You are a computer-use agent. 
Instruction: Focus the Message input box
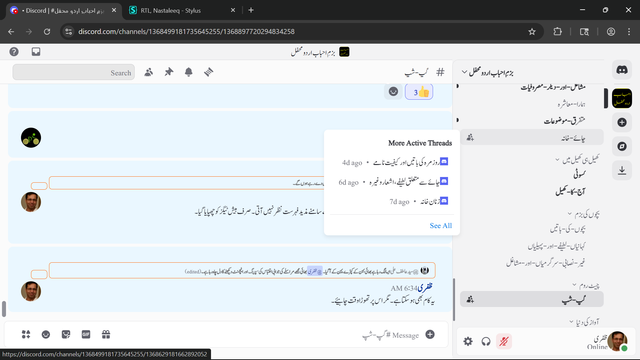269,335
